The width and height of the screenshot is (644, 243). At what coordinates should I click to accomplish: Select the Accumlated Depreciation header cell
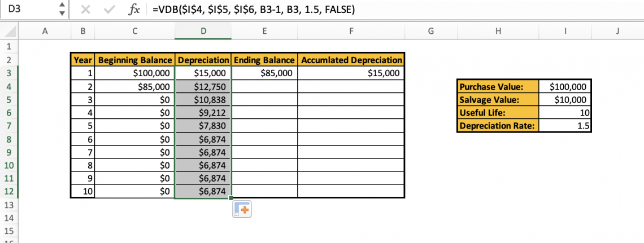(351, 60)
